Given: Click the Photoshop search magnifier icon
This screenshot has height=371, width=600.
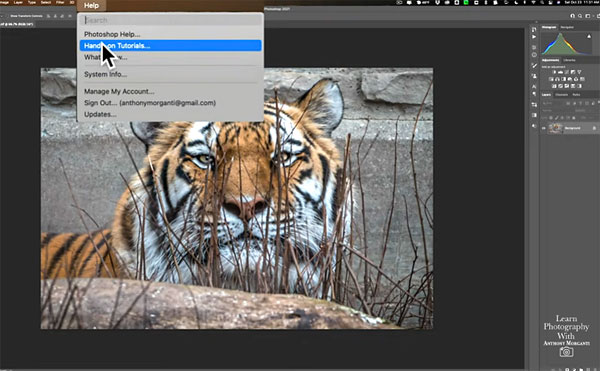Looking at the screenshot, I should click(x=580, y=16).
